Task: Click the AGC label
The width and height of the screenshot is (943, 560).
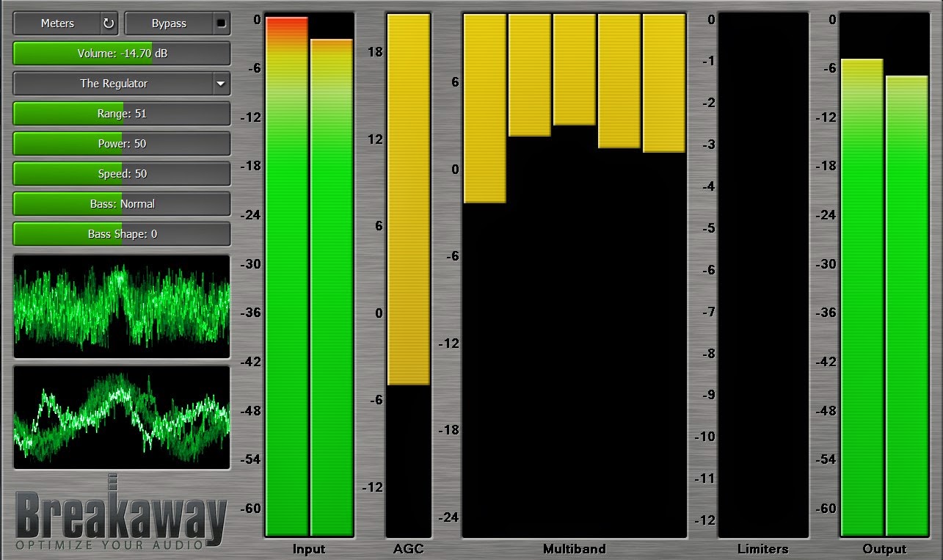Action: point(409,549)
